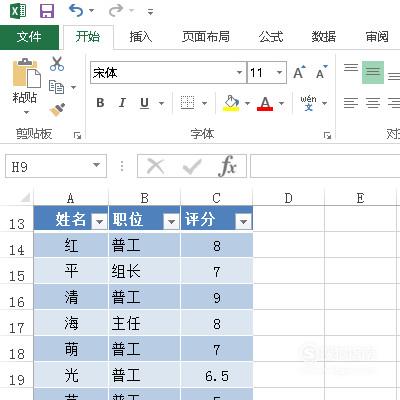
Task: Open the 姓名 filter dropdown
Action: (x=99, y=221)
